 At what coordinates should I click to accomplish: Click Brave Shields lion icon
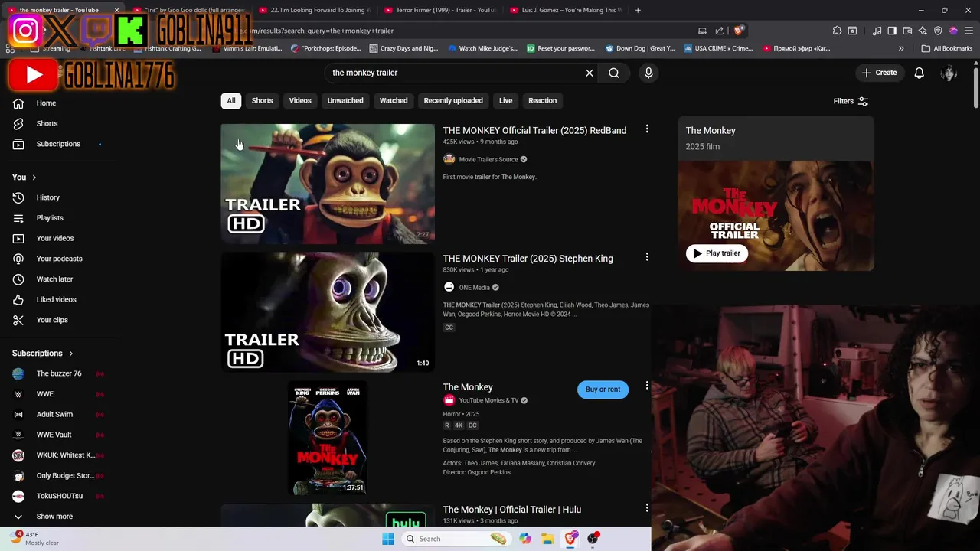(738, 31)
